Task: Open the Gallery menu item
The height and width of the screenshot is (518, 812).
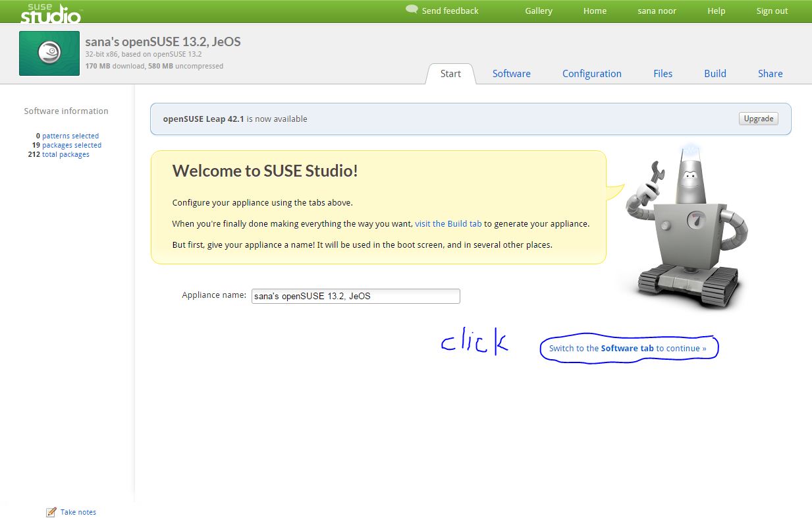Action: click(539, 11)
